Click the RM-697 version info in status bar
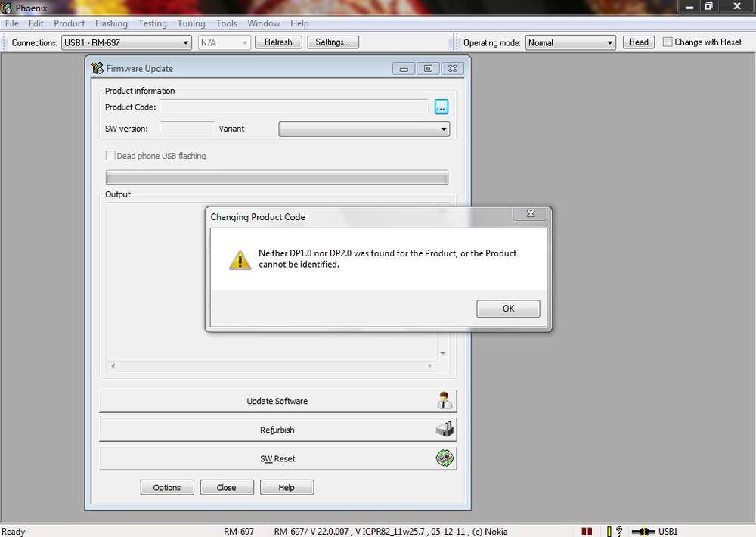Image resolution: width=756 pixels, height=537 pixels. 391,532
